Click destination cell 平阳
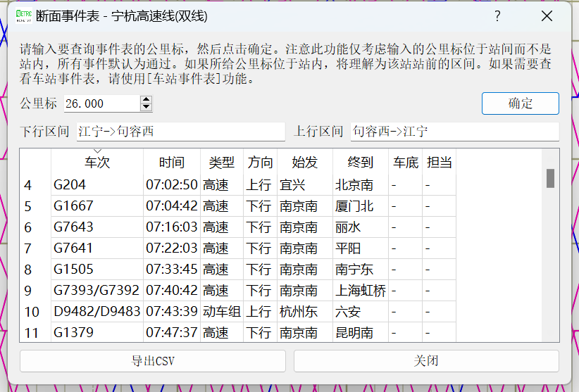The image size is (579, 392). point(361,248)
